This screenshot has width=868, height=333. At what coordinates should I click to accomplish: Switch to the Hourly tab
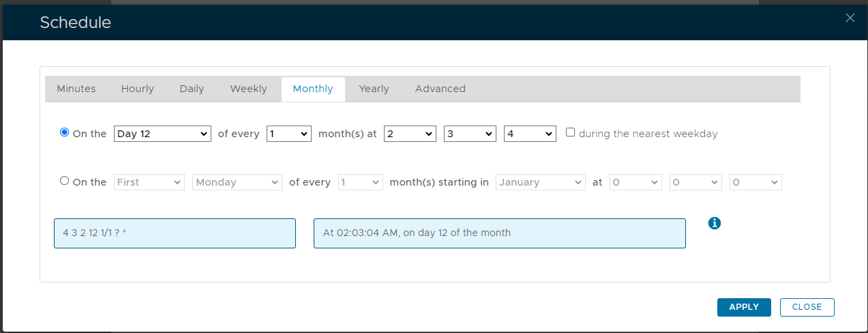pyautogui.click(x=138, y=89)
